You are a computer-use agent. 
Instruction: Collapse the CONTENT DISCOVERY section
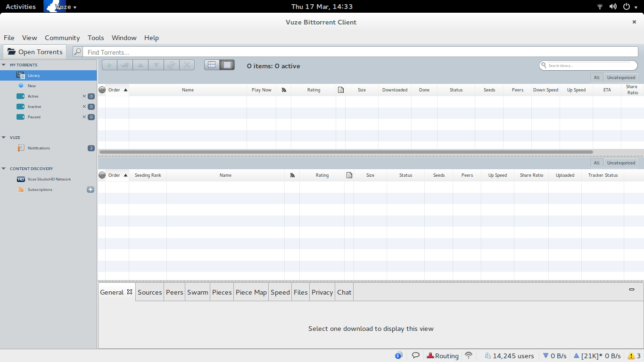coord(4,168)
